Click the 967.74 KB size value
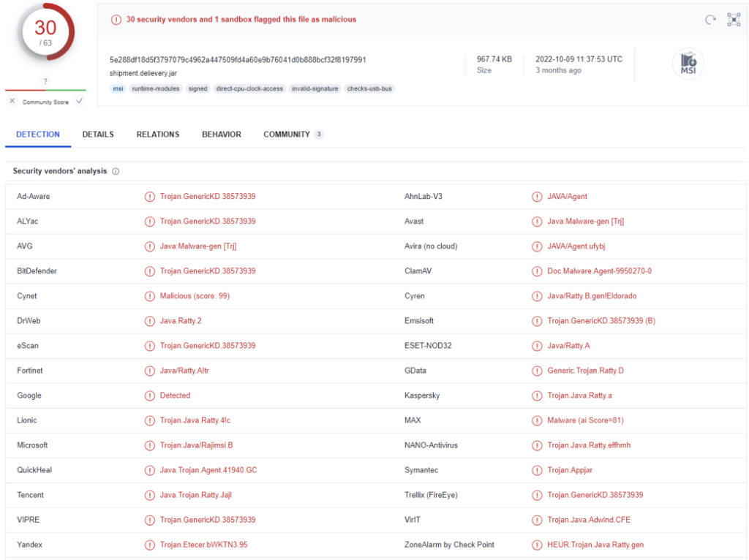 [494, 59]
